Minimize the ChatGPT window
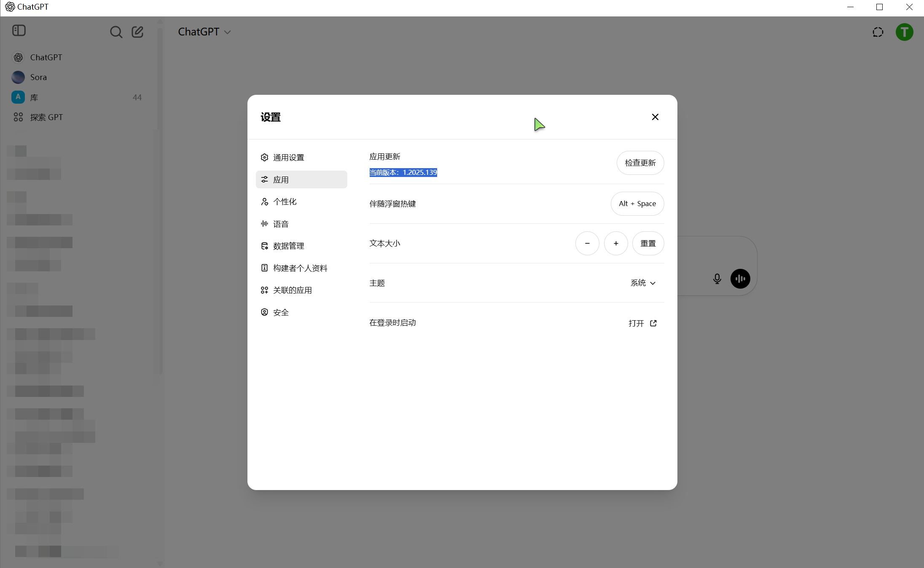924x568 pixels. coord(850,7)
